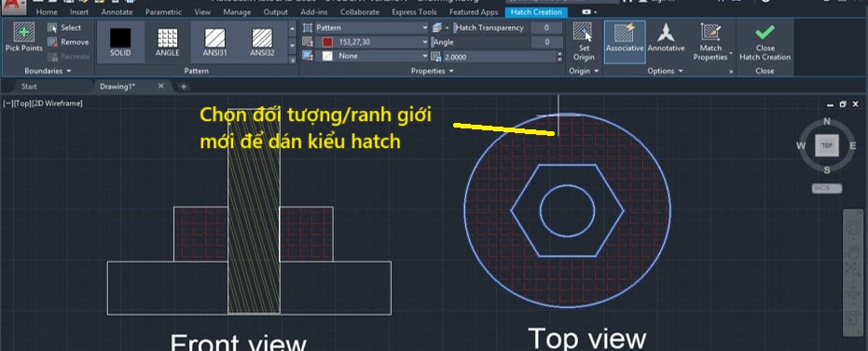Choose Select boundary objects tool
Image resolution: width=868 pixels, height=351 pixels.
[64, 28]
